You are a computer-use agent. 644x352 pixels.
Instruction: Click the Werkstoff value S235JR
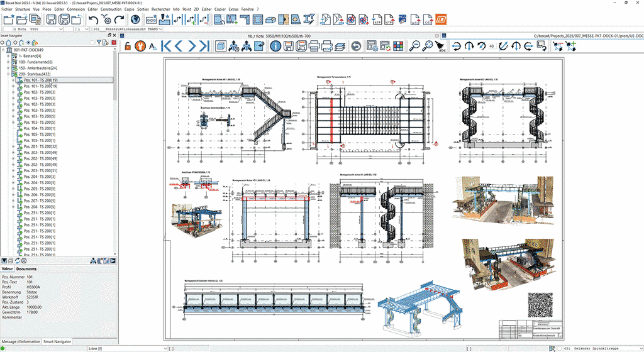(x=33, y=297)
